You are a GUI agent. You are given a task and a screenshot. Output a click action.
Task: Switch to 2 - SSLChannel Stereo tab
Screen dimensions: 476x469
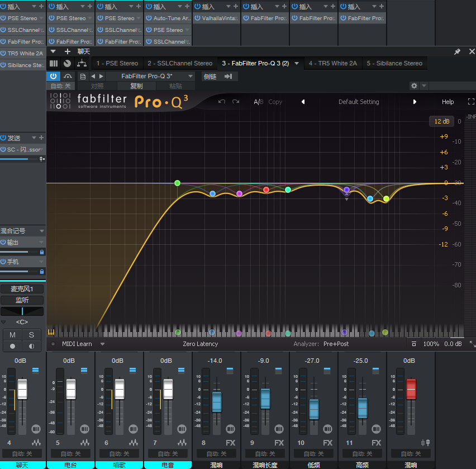(180, 63)
